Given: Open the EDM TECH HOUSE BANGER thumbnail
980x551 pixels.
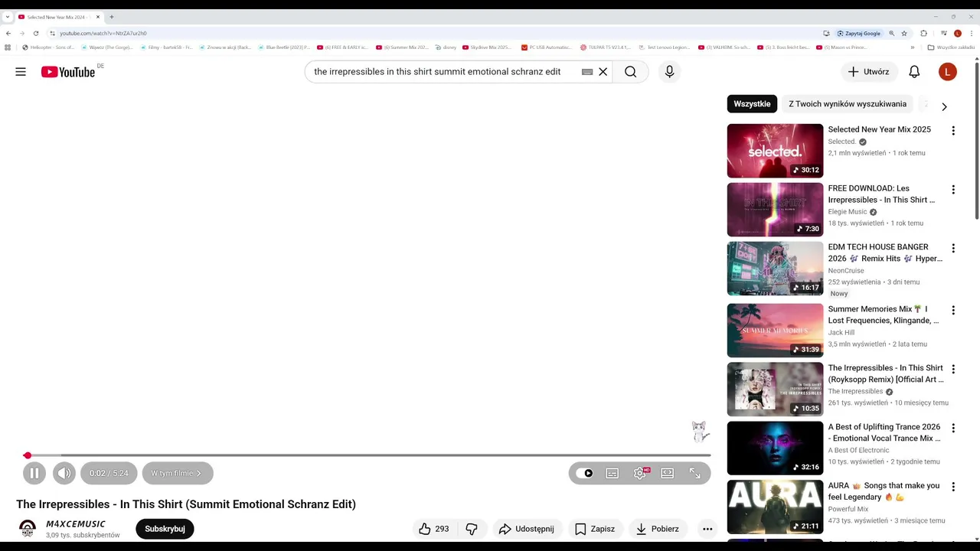Looking at the screenshot, I should click(775, 269).
